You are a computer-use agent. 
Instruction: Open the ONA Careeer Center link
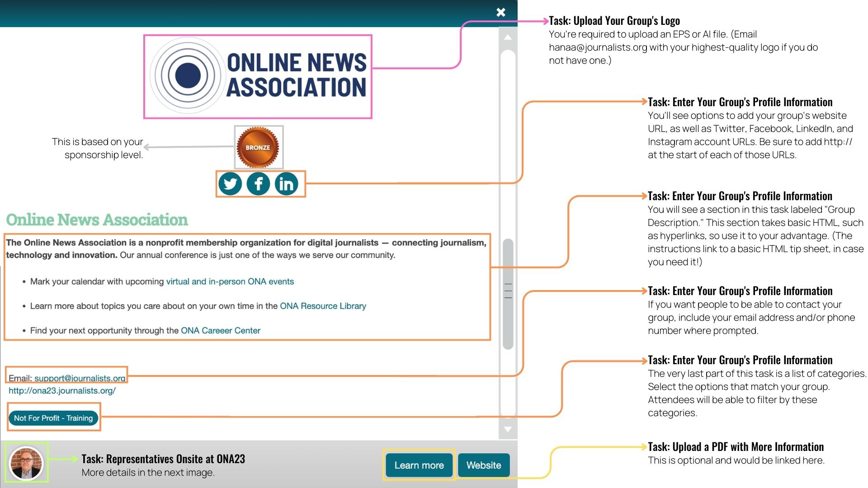220,330
